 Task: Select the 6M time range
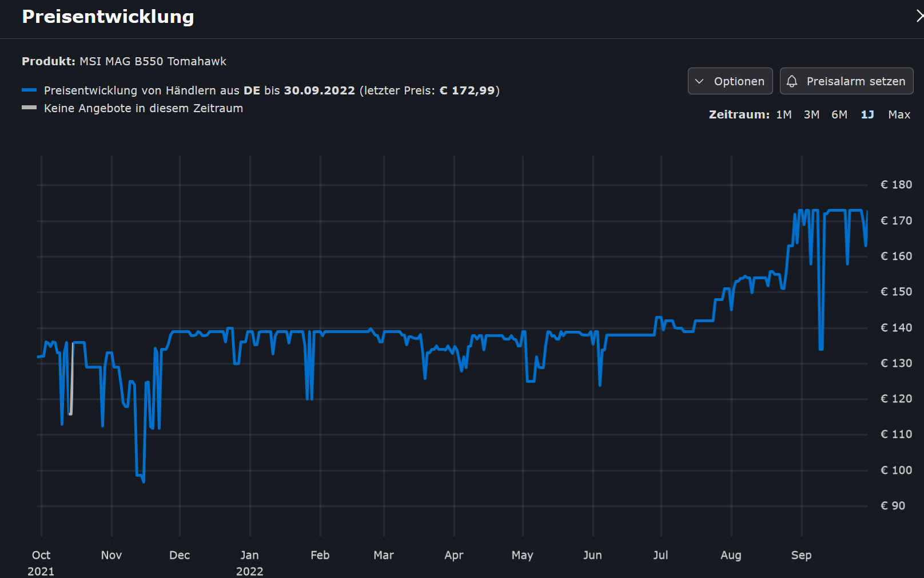tap(839, 114)
